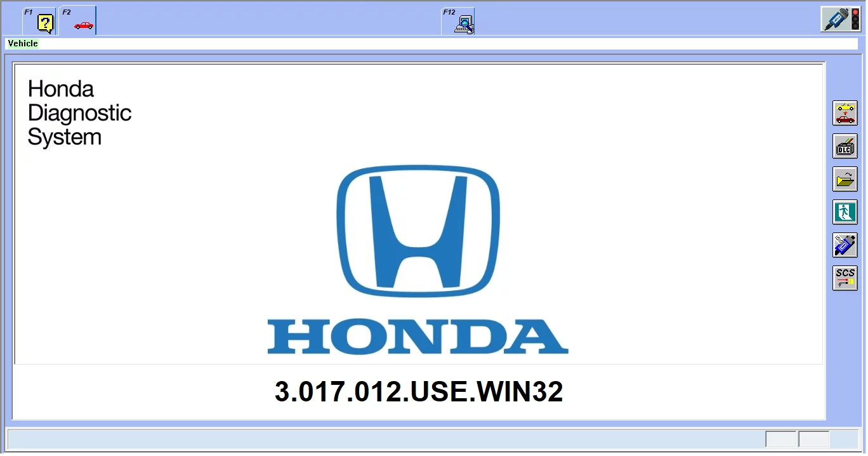The width and height of the screenshot is (868, 456).
Task: Start interface reprogramming with the USB icon
Action: [845, 245]
